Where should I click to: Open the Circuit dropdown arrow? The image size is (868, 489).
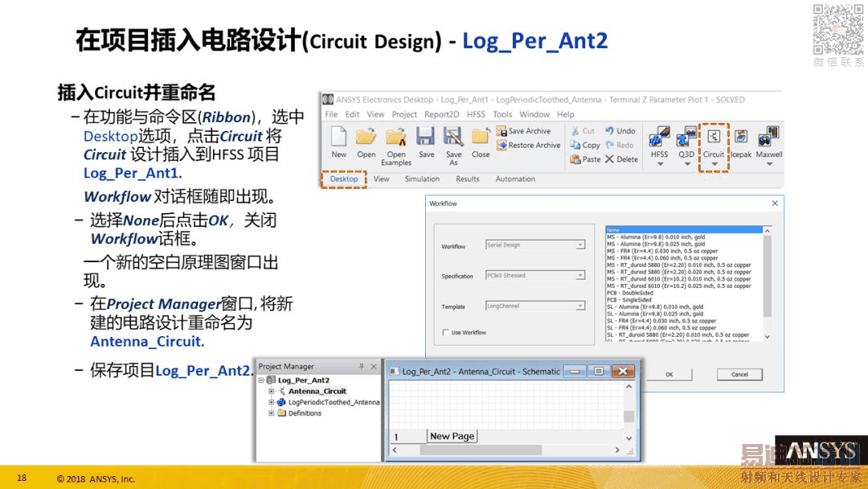point(714,164)
